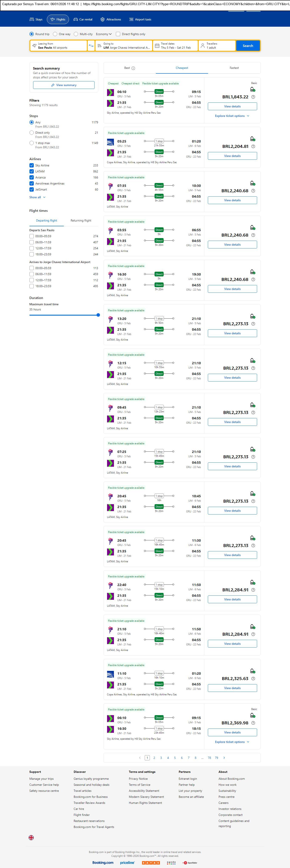Open the Economy cabin class dropdown
290x868 pixels.
coord(104,34)
